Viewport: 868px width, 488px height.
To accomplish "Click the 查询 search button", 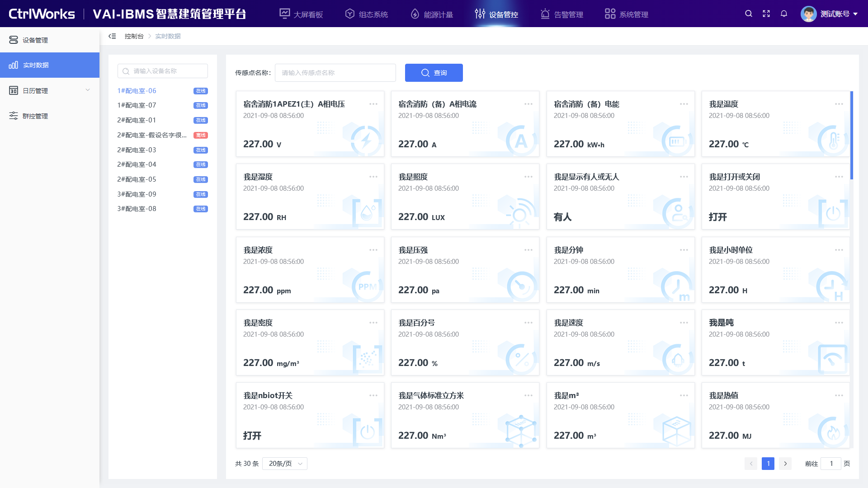I will coord(434,73).
